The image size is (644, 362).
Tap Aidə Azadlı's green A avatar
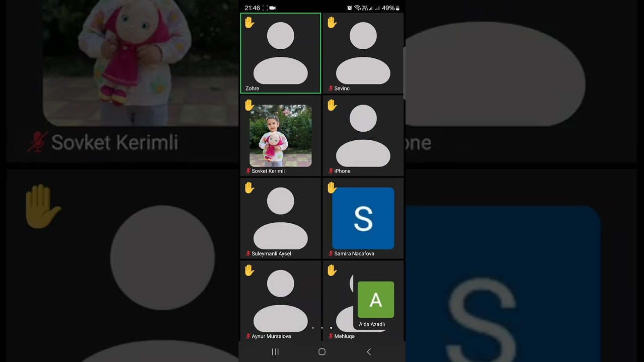(x=376, y=300)
